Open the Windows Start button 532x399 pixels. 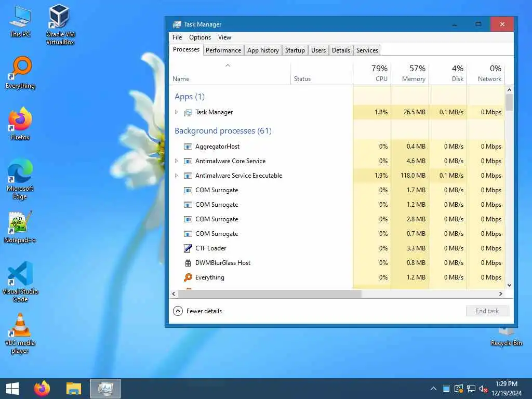tap(12, 389)
